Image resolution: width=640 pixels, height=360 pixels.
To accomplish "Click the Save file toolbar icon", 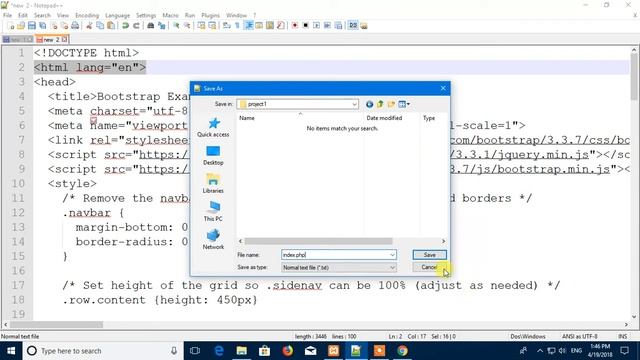I will click(x=31, y=26).
